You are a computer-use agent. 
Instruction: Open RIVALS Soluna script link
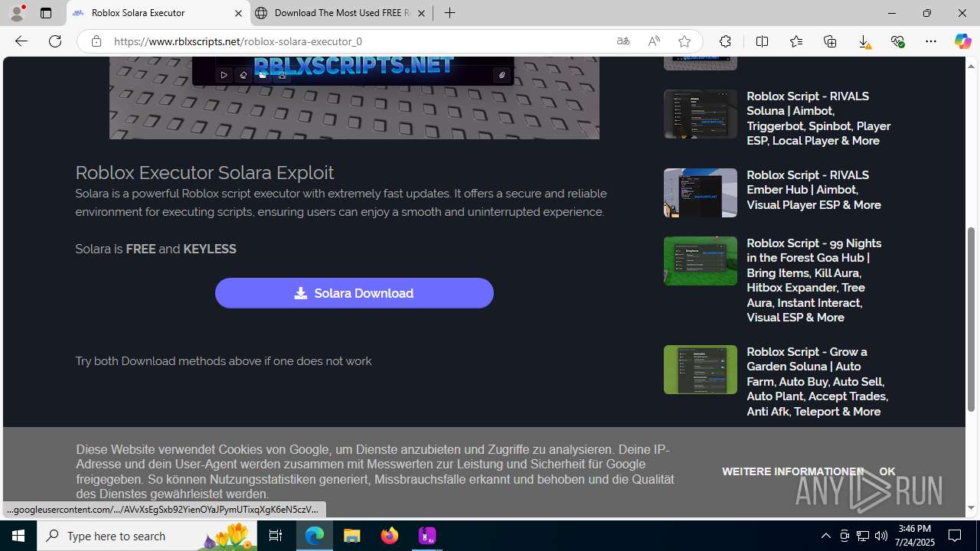click(818, 119)
